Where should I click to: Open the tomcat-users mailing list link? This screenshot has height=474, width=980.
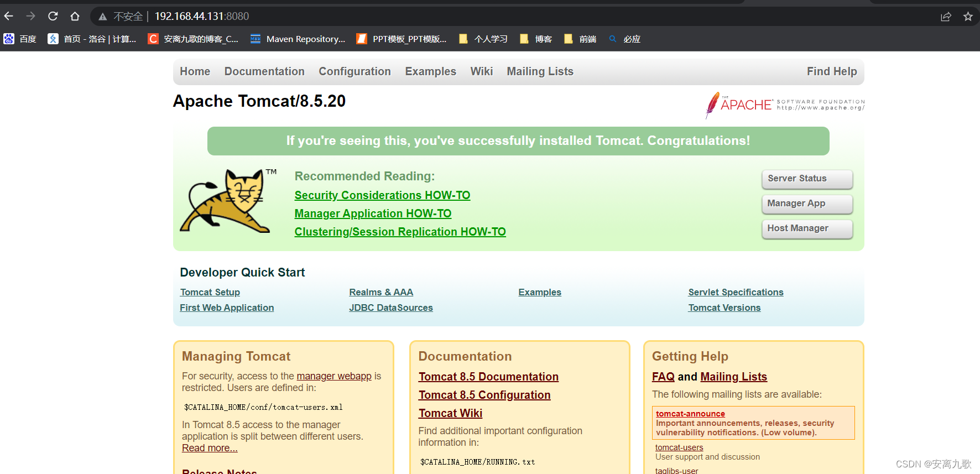point(679,447)
